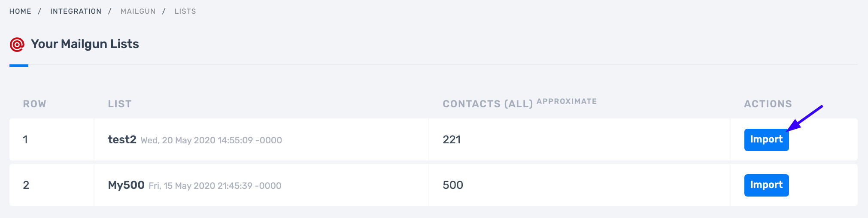This screenshot has width=868, height=218.
Task: Click the Lists breadcrumb item
Action: tap(185, 11)
